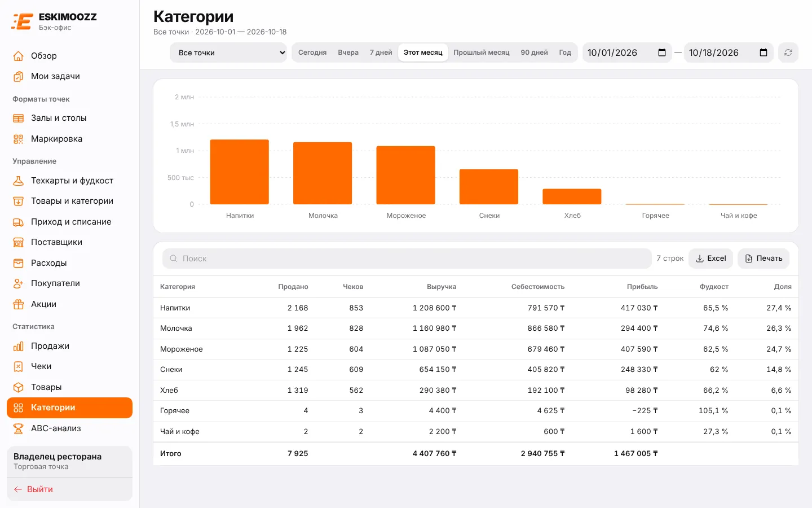Select the Год period tab
Screen dimensions: 812x508
pos(565,52)
